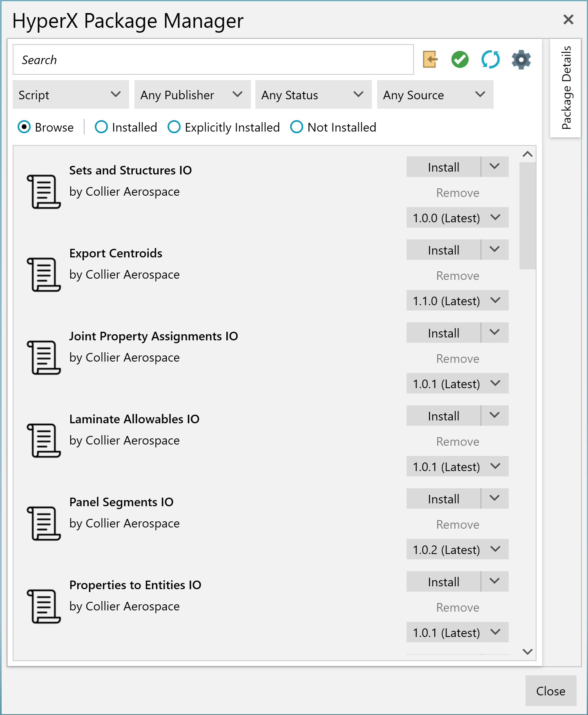
Task: Open the Any Publisher dropdown
Action: coord(192,94)
